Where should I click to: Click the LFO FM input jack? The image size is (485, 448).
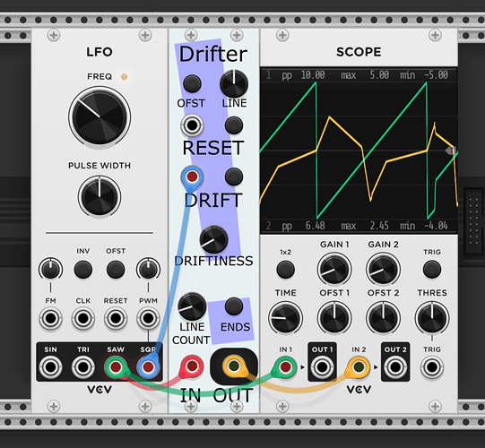50,318
